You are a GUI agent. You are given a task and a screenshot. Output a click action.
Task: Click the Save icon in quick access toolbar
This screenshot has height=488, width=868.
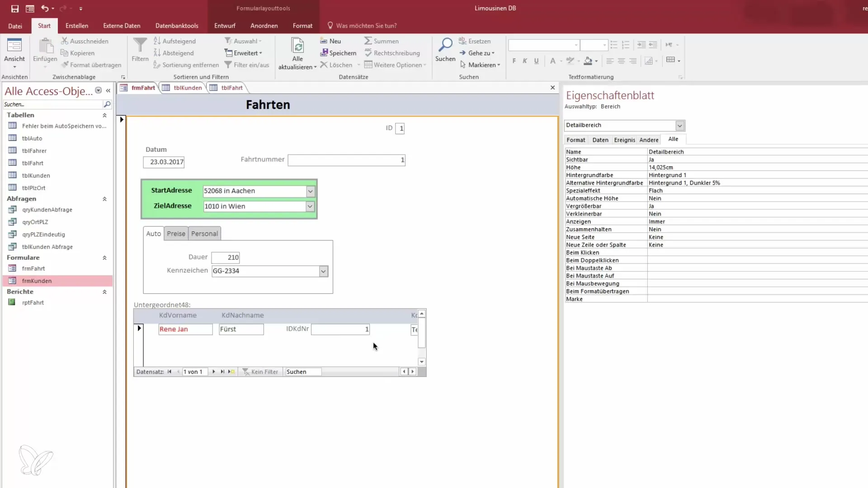pos(15,9)
